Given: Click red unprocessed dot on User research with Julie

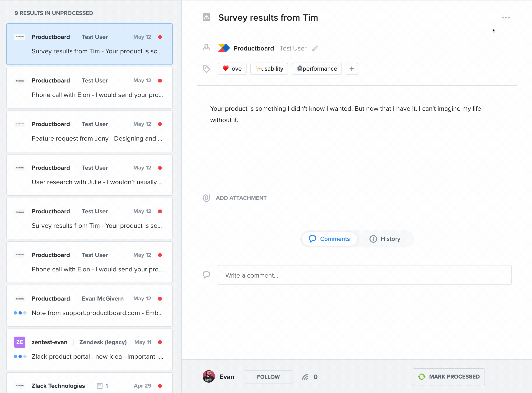Looking at the screenshot, I should coord(160,168).
